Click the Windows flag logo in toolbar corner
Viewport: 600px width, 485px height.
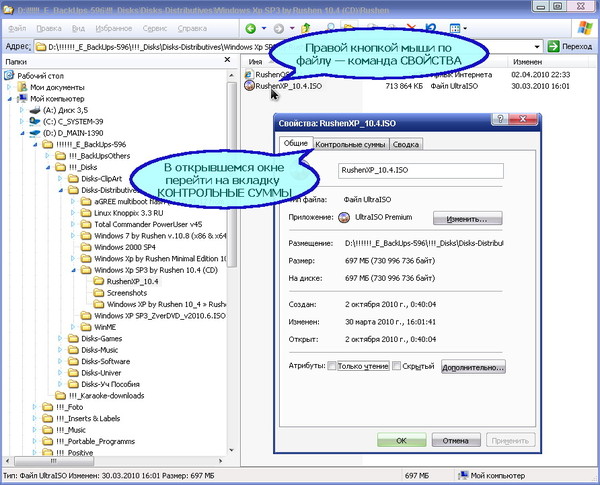[x=585, y=28]
